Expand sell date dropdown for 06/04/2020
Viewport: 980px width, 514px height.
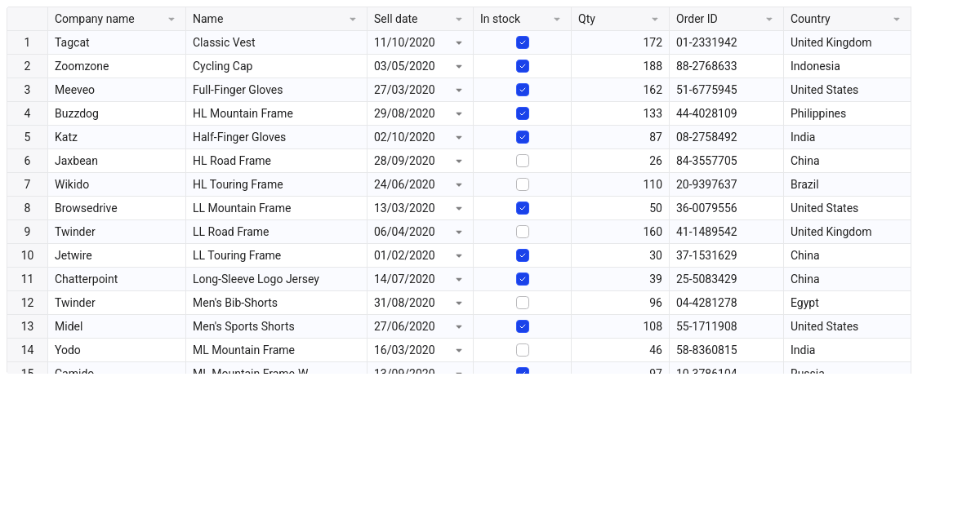459,233
